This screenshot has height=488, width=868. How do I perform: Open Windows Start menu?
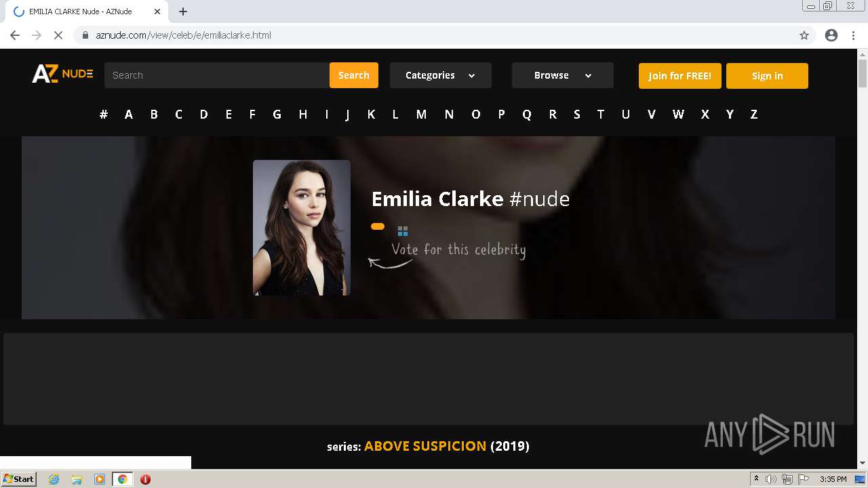18,479
